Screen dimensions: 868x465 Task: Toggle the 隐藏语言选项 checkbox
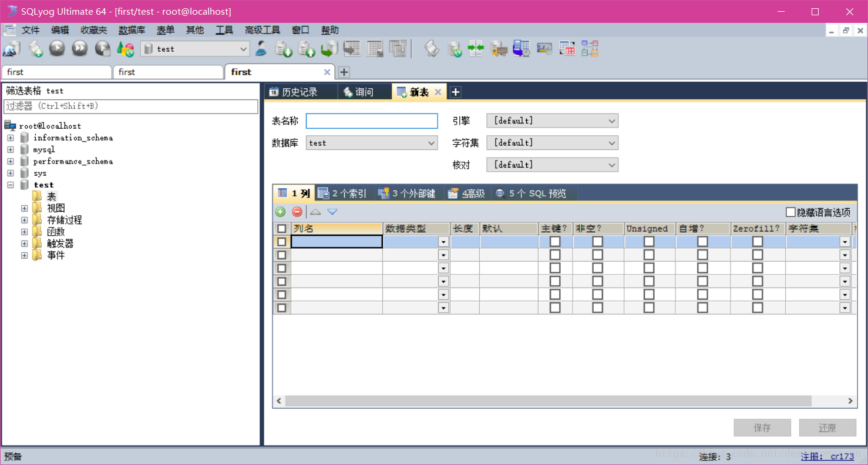(790, 212)
